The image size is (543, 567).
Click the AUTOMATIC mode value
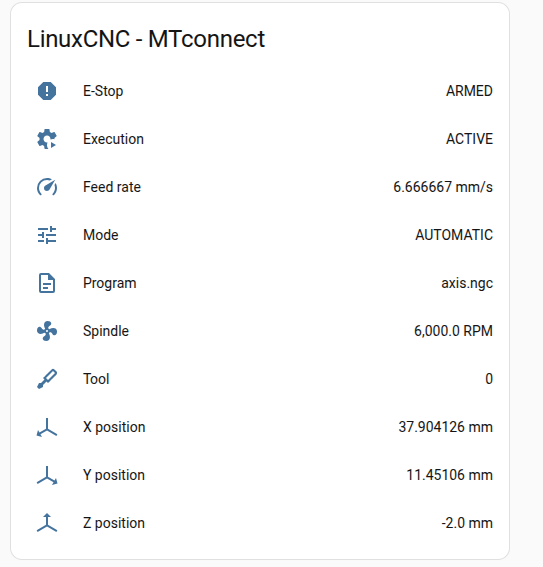[454, 235]
